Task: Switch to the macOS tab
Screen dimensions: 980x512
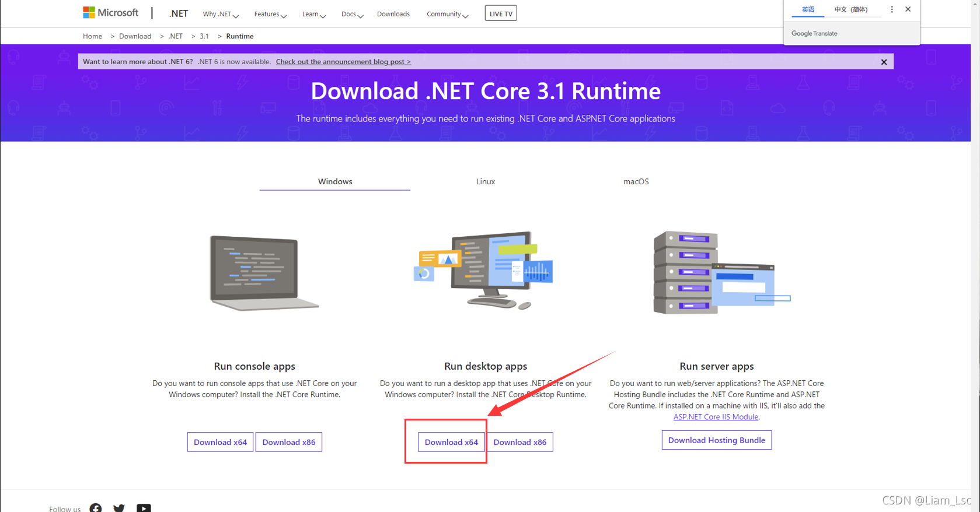Action: pos(636,181)
